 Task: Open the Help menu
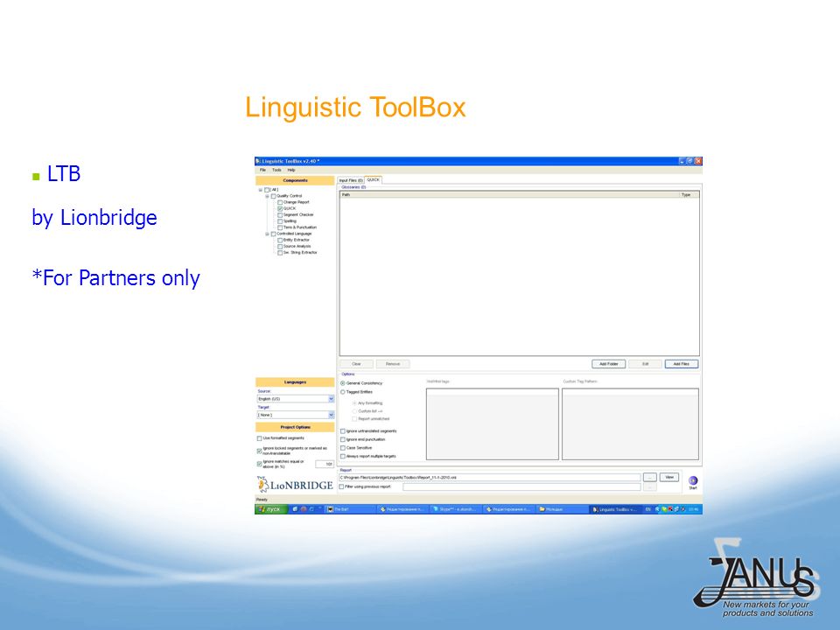[291, 170]
